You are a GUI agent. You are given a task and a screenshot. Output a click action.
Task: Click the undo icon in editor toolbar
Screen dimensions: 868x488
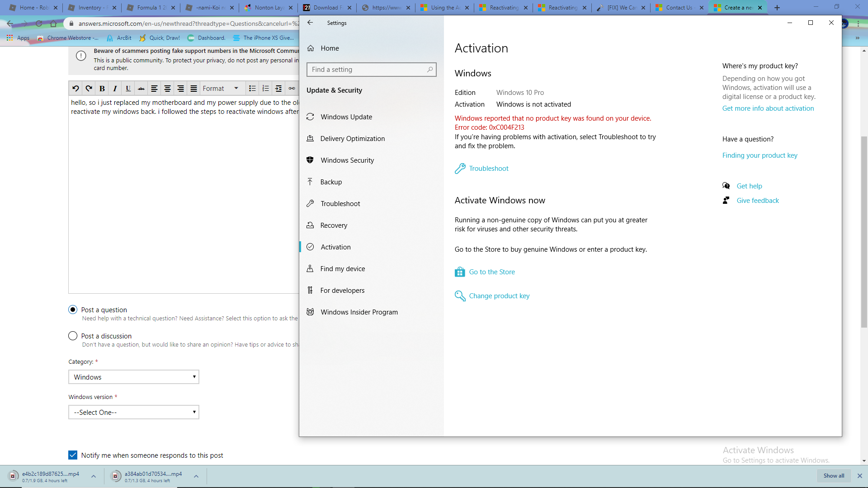coord(76,89)
